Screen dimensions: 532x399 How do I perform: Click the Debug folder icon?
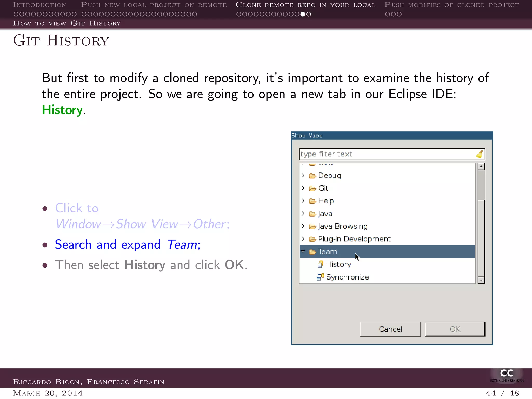click(312, 176)
